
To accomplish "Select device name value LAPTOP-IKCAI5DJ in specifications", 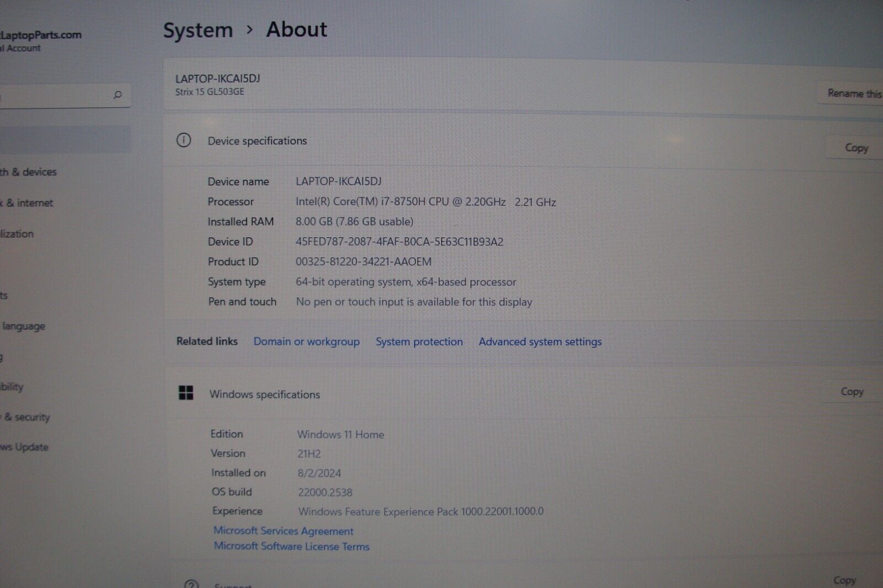I will click(338, 181).
